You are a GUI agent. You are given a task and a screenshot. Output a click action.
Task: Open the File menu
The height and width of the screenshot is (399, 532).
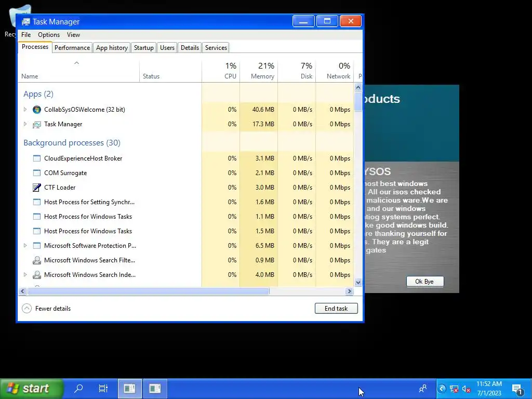(26, 35)
